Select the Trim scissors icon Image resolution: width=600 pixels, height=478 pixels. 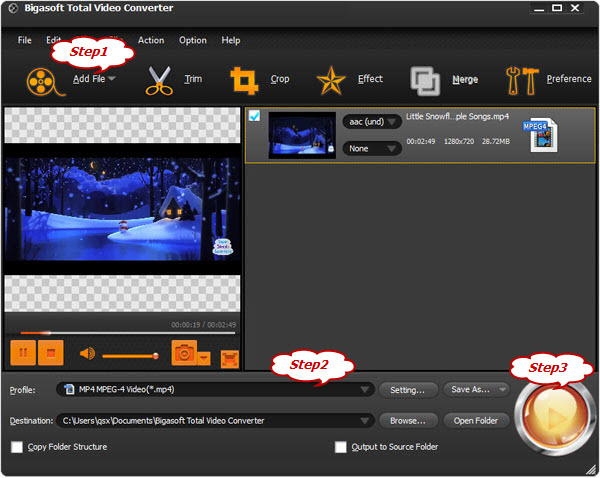[x=159, y=80]
